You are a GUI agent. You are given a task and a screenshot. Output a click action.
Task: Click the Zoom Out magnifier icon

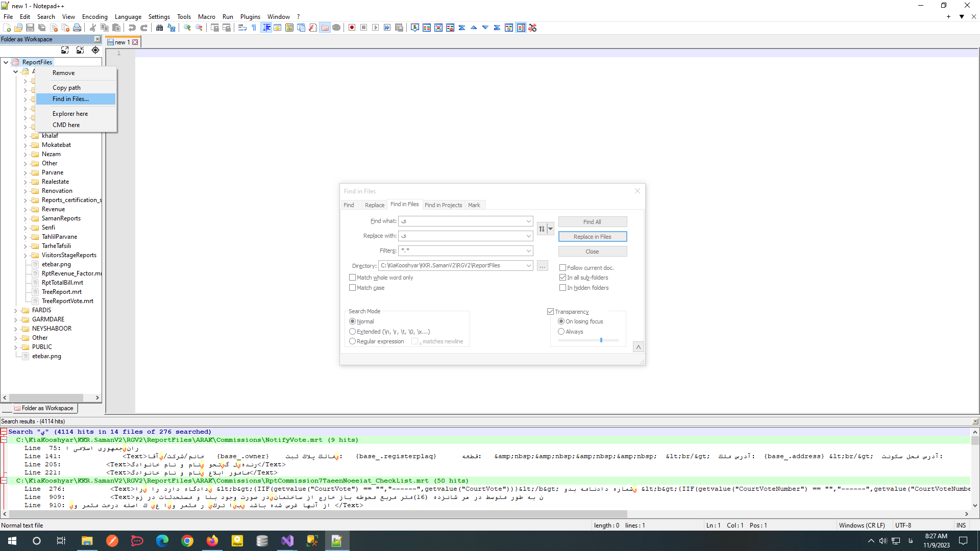click(199, 28)
